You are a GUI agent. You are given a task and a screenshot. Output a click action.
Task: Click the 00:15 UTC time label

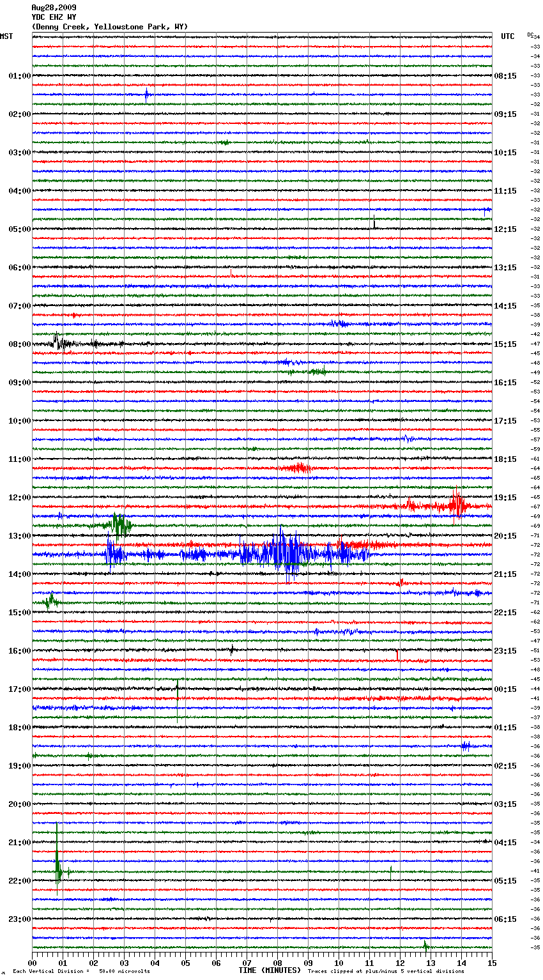pyautogui.click(x=505, y=689)
